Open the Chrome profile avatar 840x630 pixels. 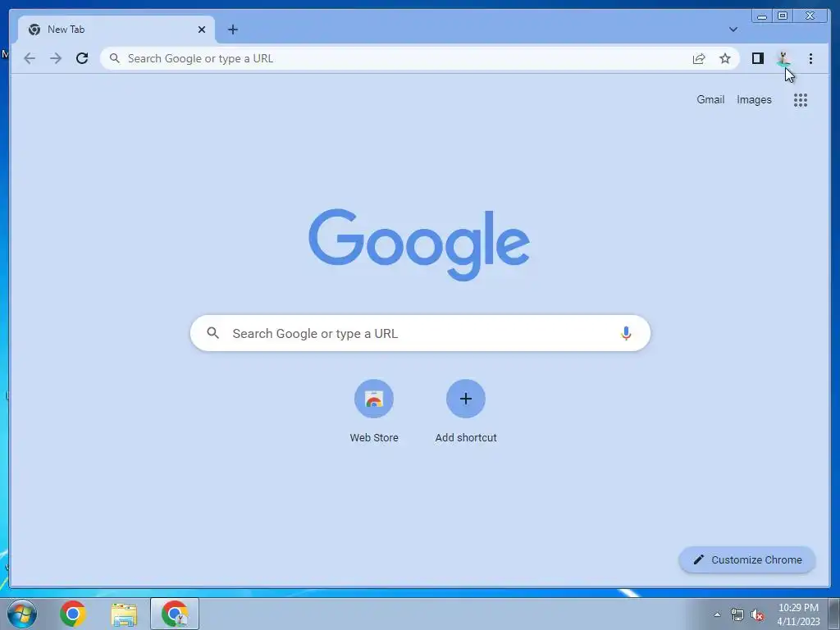(x=783, y=58)
